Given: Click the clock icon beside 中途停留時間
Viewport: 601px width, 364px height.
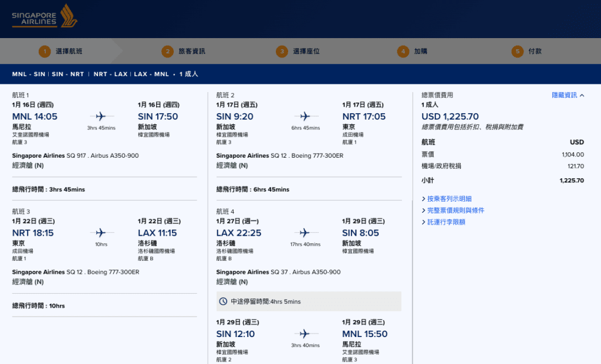Looking at the screenshot, I should coord(223,301).
